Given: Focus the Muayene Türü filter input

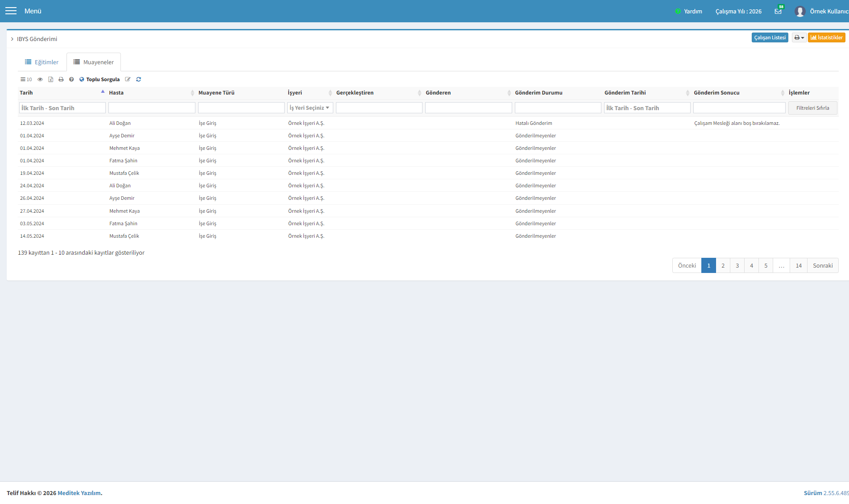Looking at the screenshot, I should [241, 108].
